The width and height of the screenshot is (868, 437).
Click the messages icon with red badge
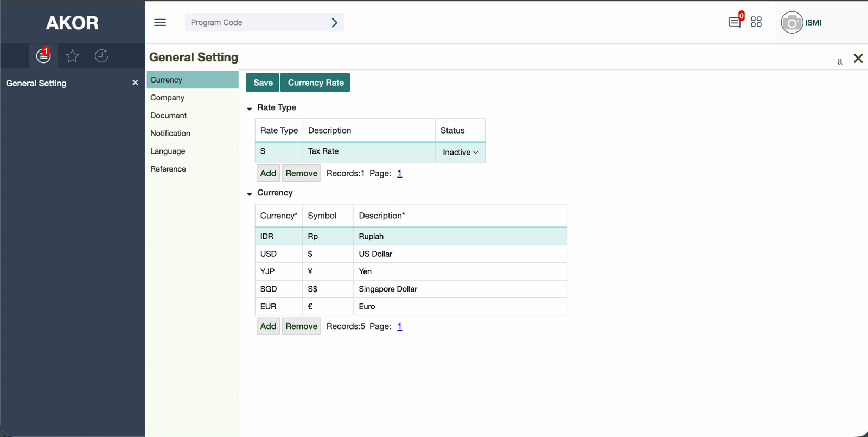pos(735,22)
